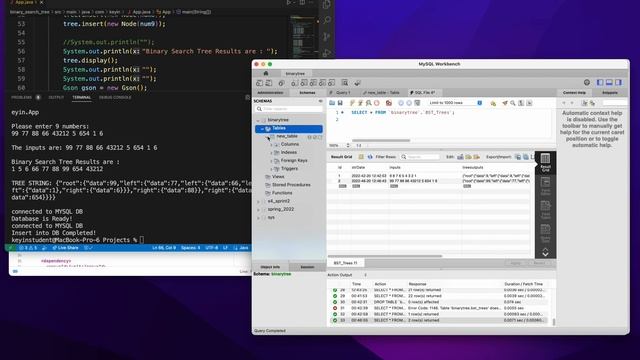Open DEBUG CONSOLE tab in VS Code

click(115, 98)
